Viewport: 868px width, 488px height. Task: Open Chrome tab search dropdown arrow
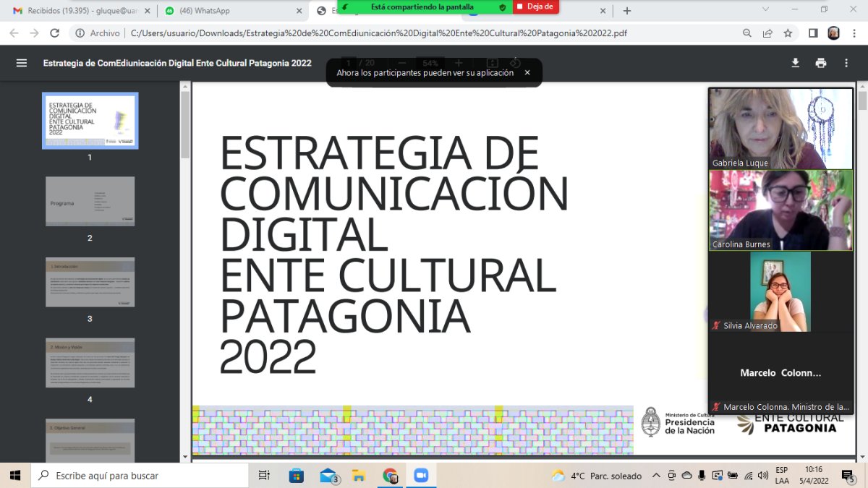[766, 9]
